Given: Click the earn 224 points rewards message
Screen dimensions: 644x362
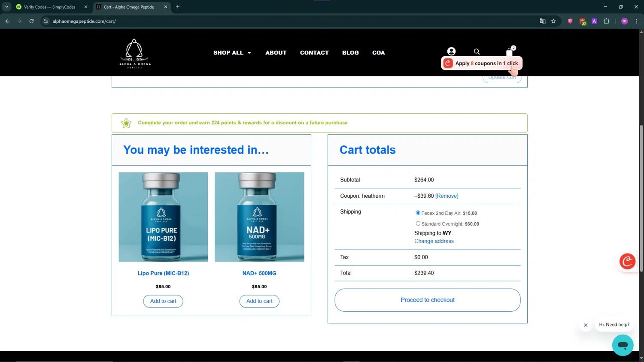Looking at the screenshot, I should 243,123.
